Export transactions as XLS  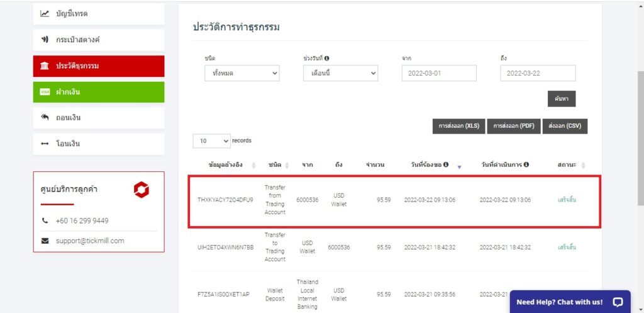[458, 126]
